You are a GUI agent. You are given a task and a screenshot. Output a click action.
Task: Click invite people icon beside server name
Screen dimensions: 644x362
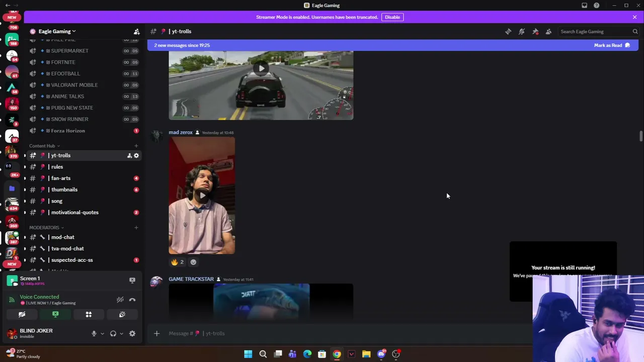[x=136, y=31]
